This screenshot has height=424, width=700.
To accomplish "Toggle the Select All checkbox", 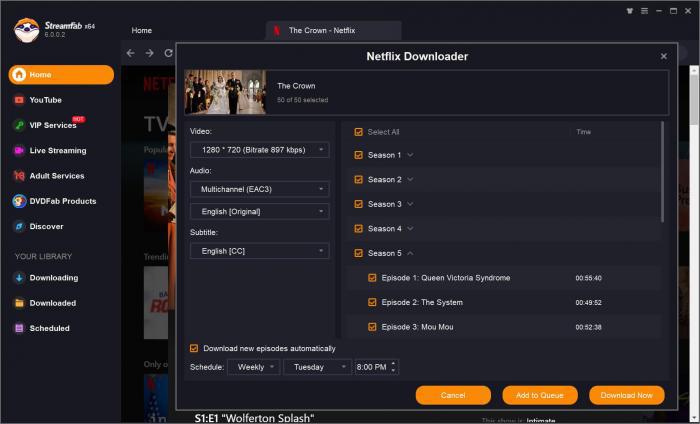I will 358,132.
